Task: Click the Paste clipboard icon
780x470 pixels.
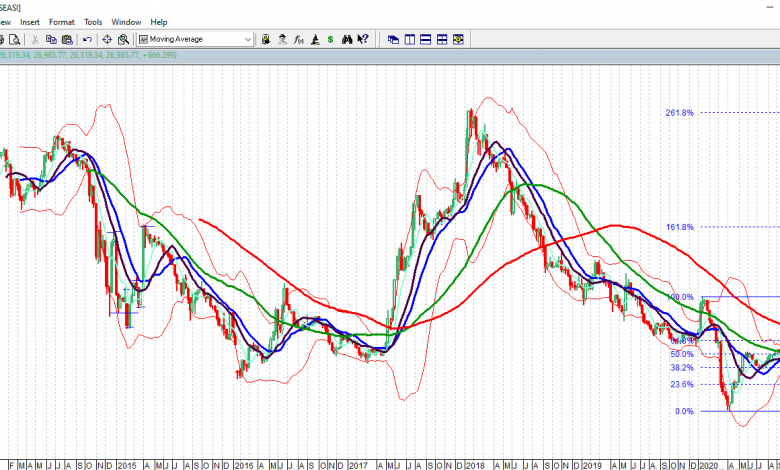Action: coord(67,40)
